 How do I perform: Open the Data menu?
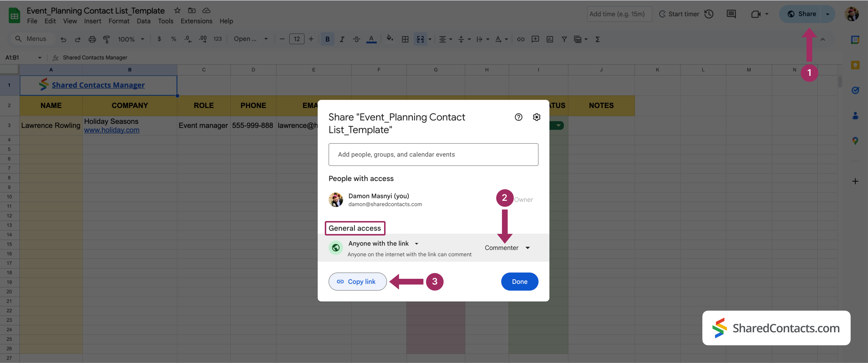coord(143,21)
